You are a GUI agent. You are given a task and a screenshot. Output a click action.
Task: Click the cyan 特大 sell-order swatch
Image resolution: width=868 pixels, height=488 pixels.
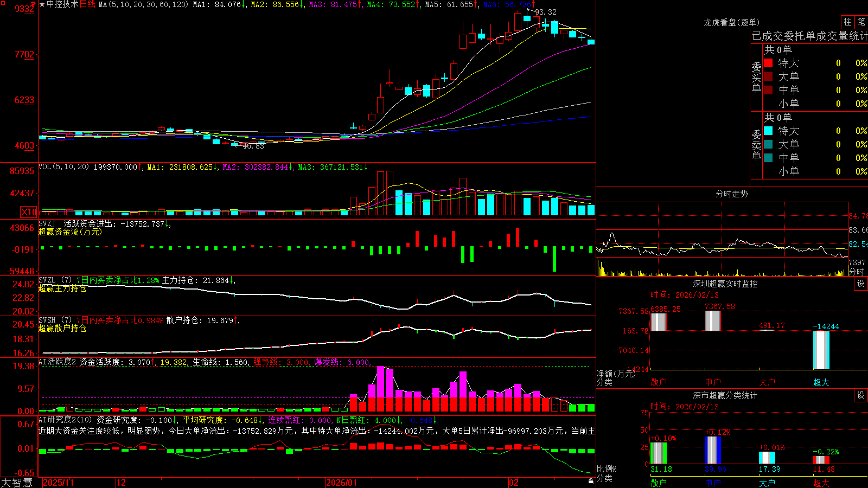(x=768, y=131)
